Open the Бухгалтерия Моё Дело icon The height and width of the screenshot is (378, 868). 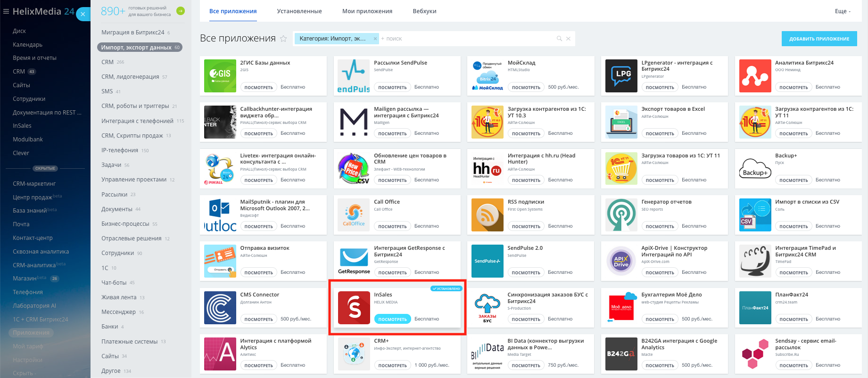pyautogui.click(x=621, y=308)
